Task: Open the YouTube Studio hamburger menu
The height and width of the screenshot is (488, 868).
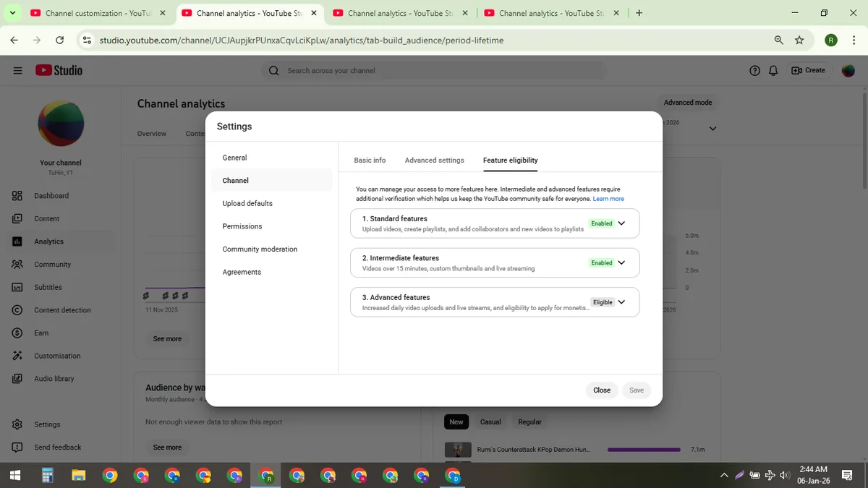Action: point(17,70)
